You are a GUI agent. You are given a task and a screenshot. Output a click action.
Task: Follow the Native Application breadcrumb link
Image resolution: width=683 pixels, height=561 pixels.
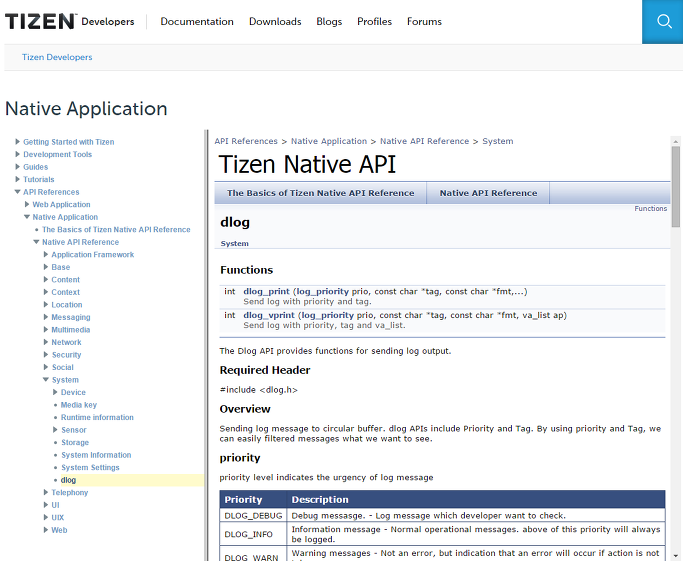329,141
